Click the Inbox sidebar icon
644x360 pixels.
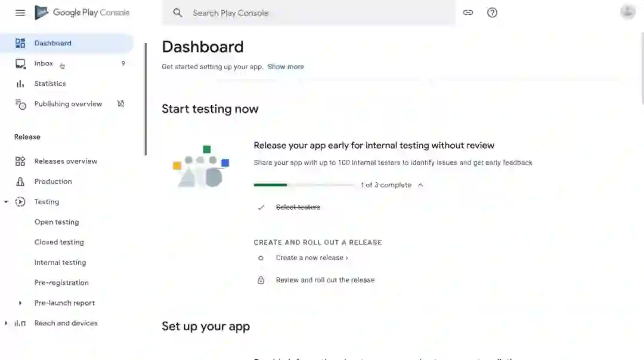[x=20, y=63]
